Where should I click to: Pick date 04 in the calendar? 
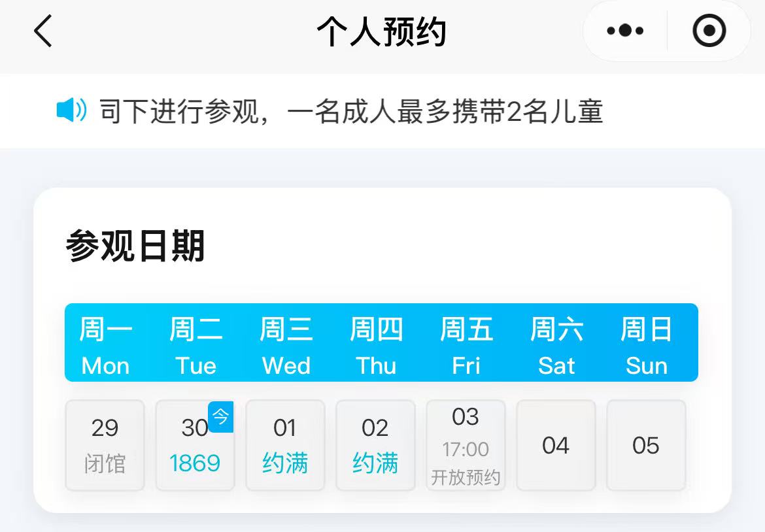(x=556, y=445)
